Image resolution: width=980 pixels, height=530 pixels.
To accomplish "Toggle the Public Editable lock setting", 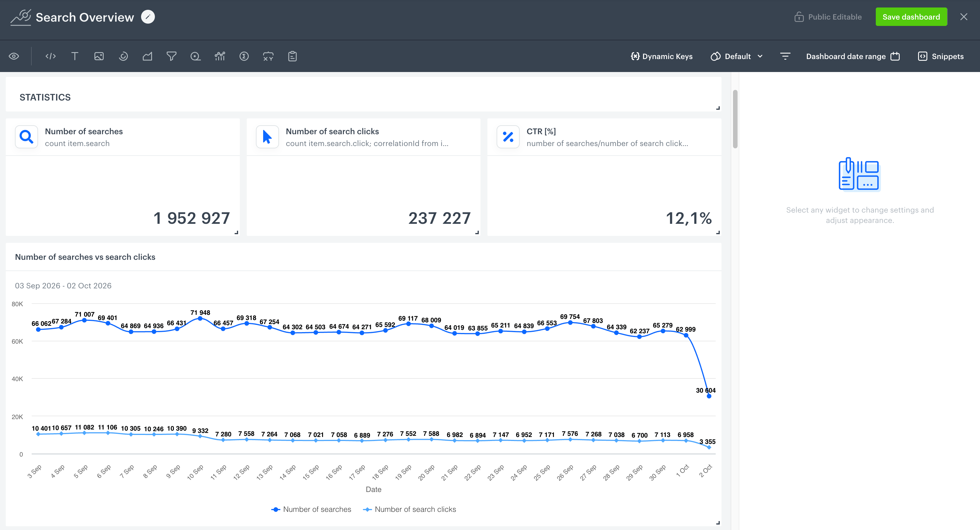I will click(x=828, y=17).
